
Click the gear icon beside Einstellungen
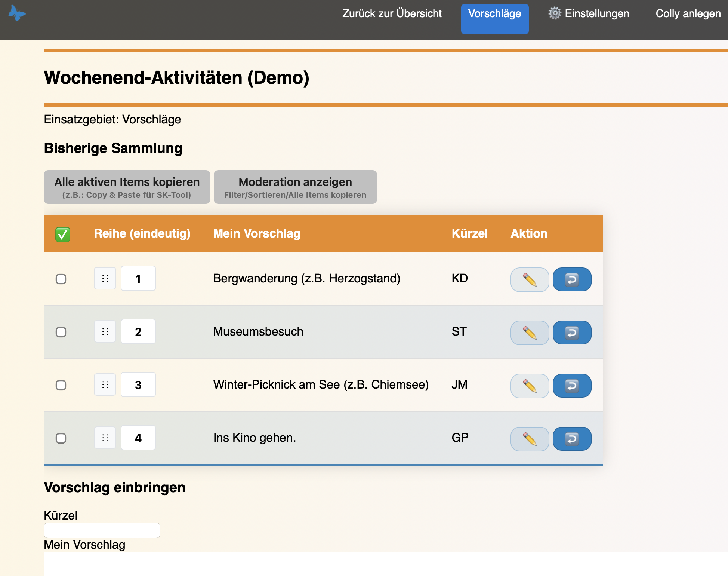tap(554, 13)
